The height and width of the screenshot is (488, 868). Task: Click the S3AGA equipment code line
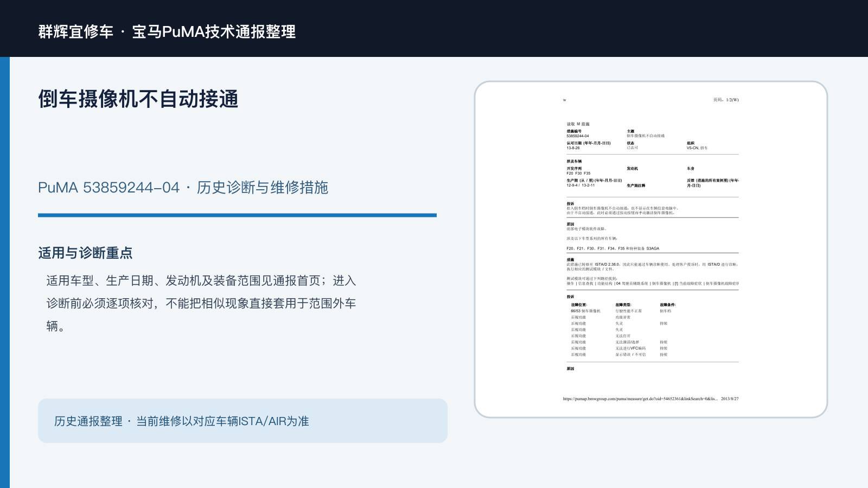tap(613, 248)
